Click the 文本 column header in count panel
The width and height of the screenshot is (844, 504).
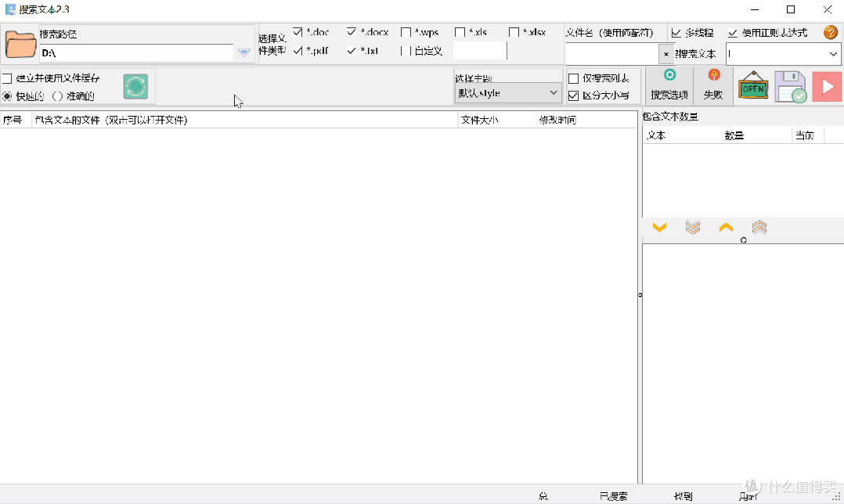[683, 135]
